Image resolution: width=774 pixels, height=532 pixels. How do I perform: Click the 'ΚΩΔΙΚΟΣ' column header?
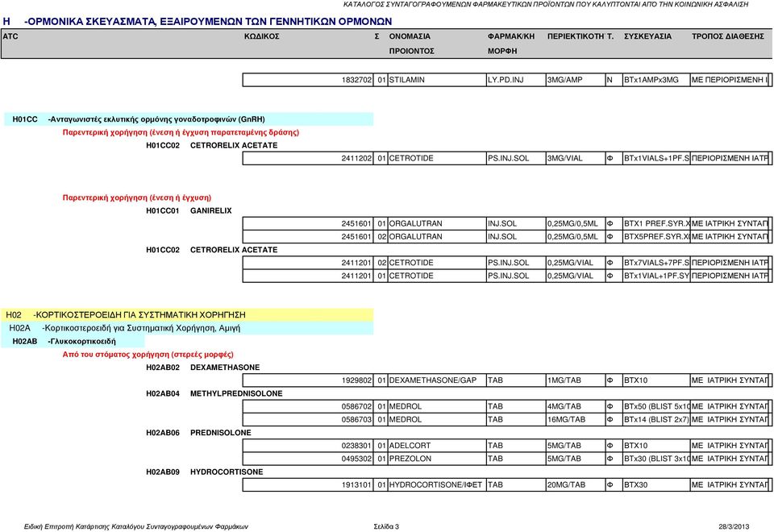(x=261, y=36)
